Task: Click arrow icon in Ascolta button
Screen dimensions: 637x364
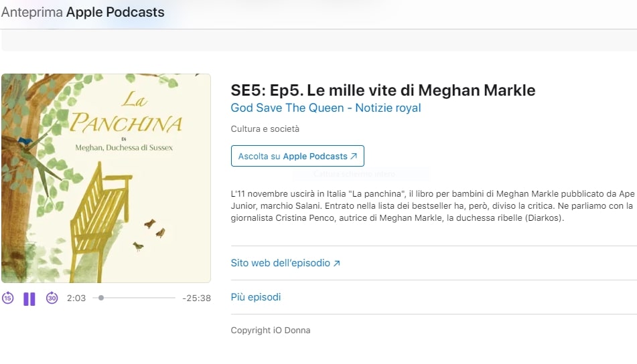Action: tap(354, 157)
